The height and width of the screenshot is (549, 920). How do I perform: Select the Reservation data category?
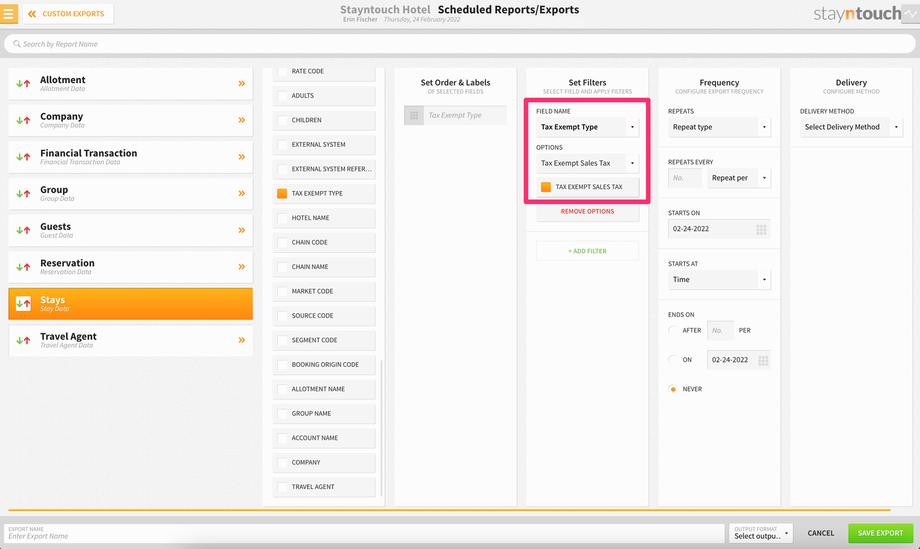pos(131,267)
